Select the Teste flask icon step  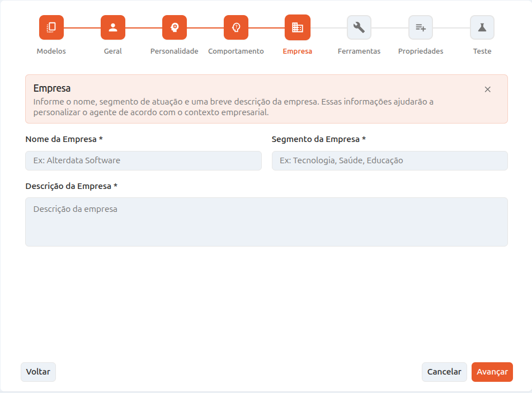tap(482, 27)
